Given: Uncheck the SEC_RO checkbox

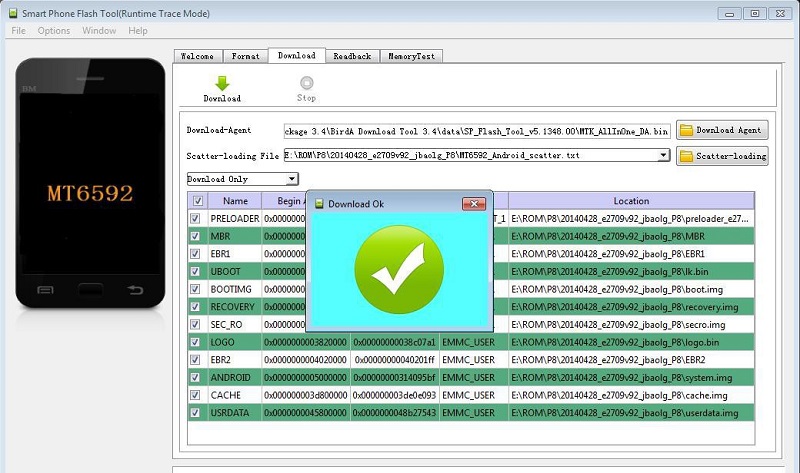Looking at the screenshot, I should 195,325.
